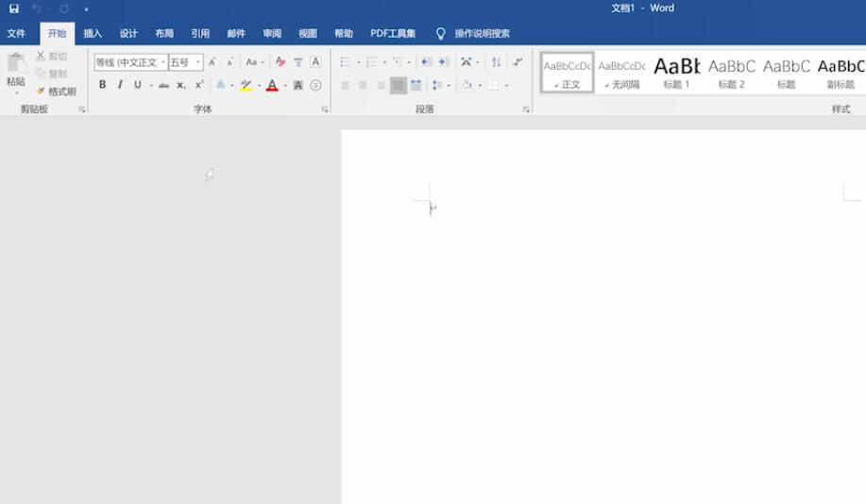Toggle Strikethrough abc formatting
866x504 pixels.
(x=164, y=85)
